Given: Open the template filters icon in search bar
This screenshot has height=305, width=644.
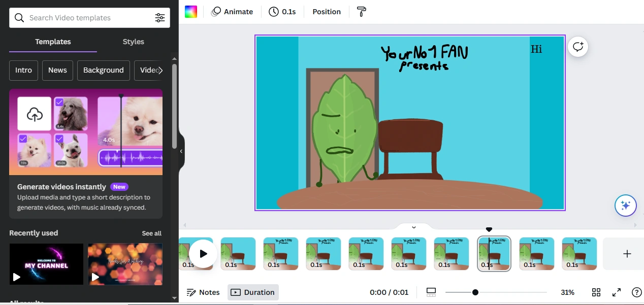Looking at the screenshot, I should click(x=160, y=17).
